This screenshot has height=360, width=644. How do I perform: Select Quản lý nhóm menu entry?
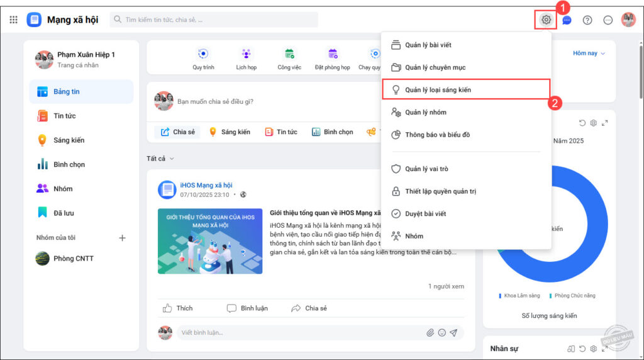tap(466, 112)
